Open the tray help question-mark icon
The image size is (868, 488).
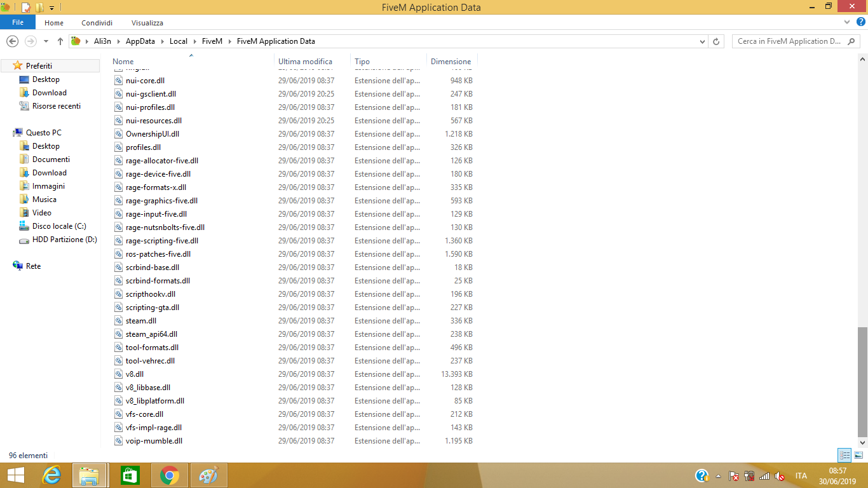click(702, 475)
